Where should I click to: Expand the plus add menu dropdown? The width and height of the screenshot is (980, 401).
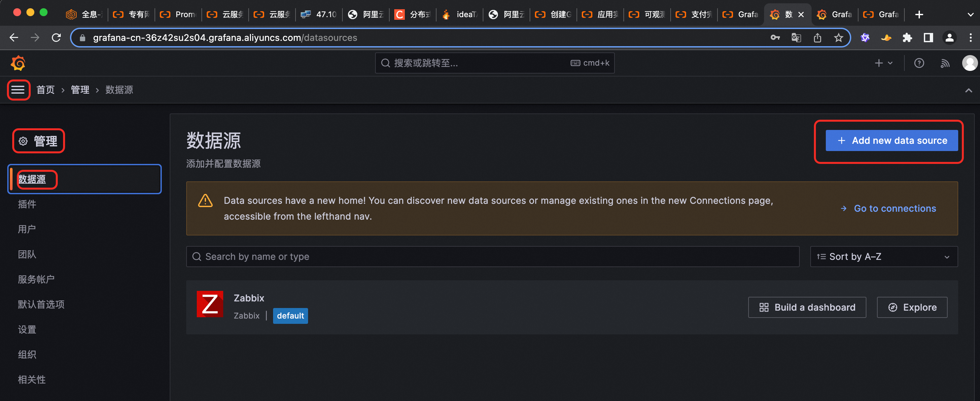pos(883,63)
